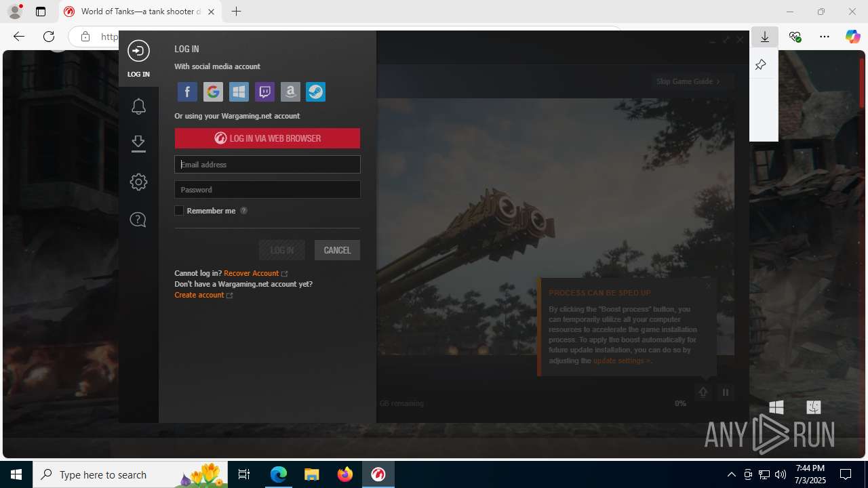
Task: Open browser Downloads toolbar icon
Action: [765, 37]
